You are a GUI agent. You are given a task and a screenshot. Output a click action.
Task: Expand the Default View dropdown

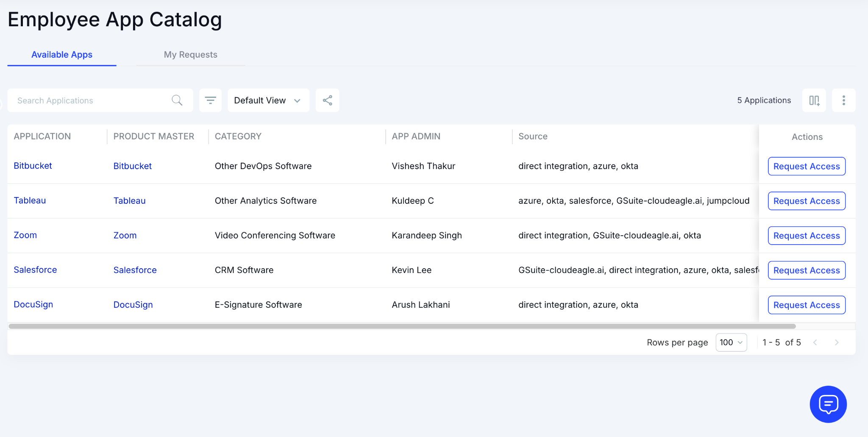(268, 100)
